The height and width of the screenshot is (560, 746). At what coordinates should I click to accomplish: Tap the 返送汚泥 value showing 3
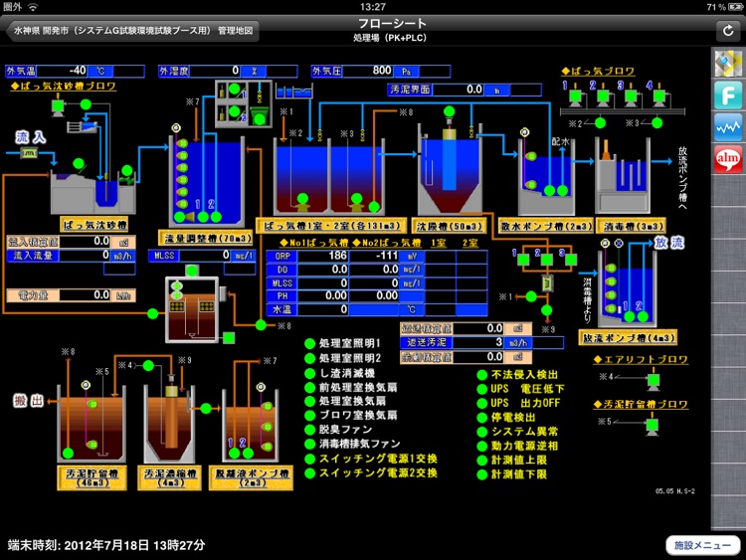pos(478,342)
